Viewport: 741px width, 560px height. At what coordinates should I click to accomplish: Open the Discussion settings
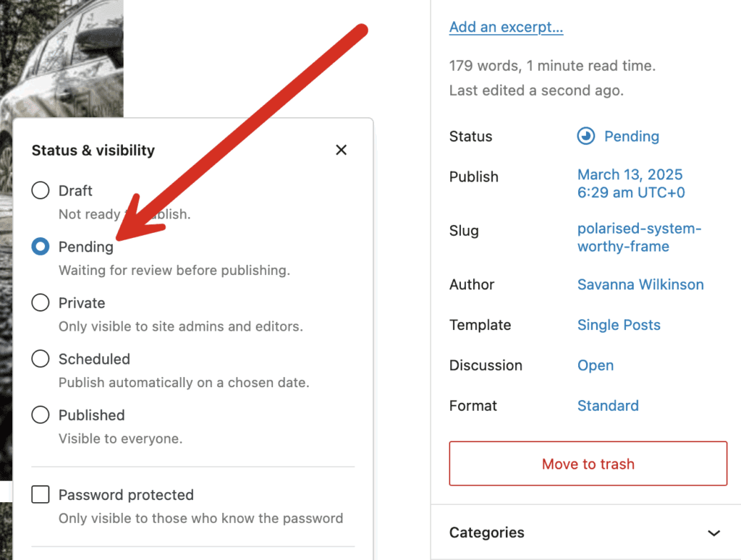pyautogui.click(x=596, y=365)
